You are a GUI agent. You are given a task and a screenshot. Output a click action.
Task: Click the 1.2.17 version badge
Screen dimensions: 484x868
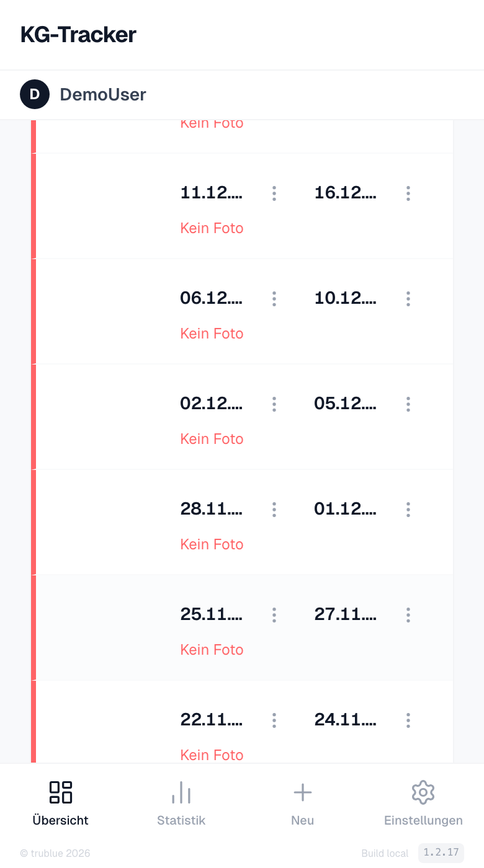point(441,852)
